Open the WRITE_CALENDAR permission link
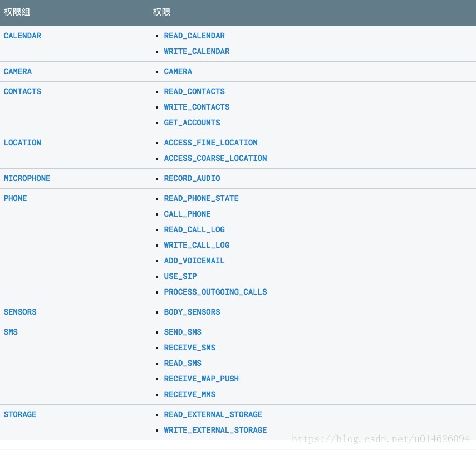The image size is (476, 450). pos(197,51)
